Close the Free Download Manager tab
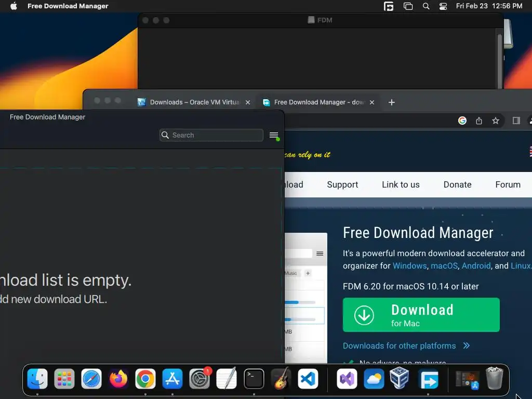The image size is (532, 399). 372,102
